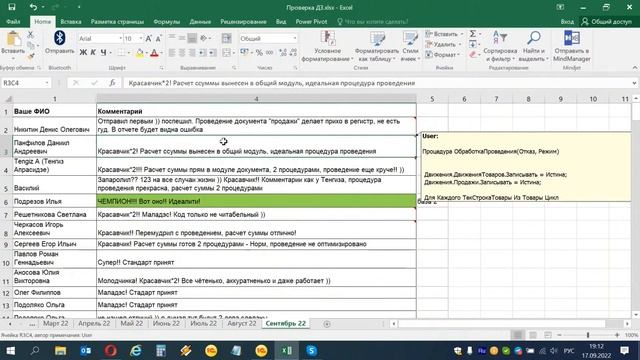Decrease indent in the alignment group
Image resolution: width=640 pixels, height=360 pixels.
[202, 53]
